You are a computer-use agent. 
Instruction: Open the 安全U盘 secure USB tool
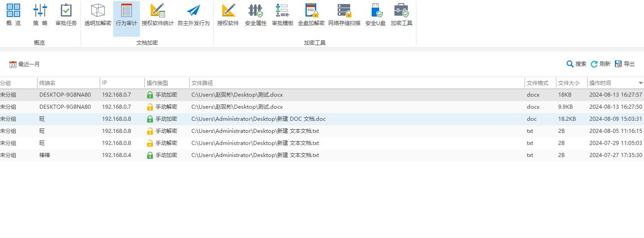click(x=376, y=14)
